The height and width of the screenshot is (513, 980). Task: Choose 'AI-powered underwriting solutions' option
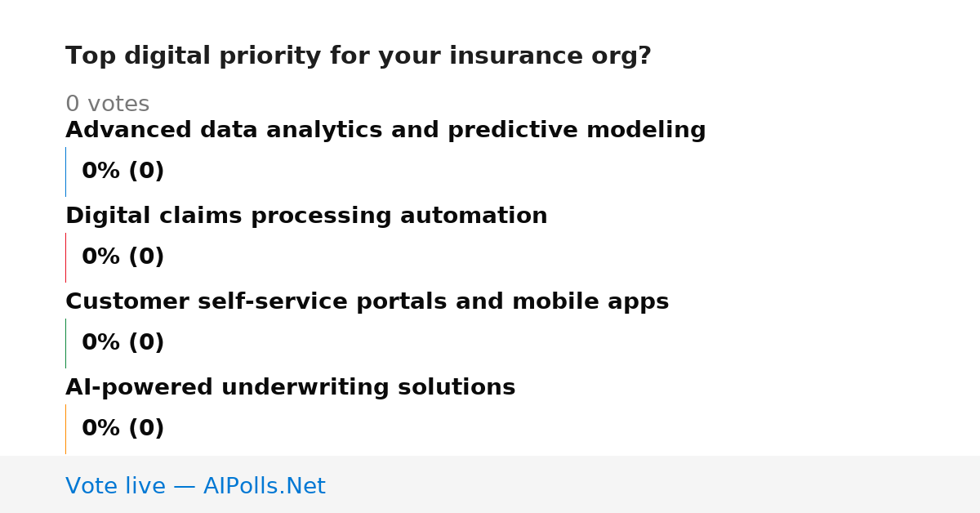(290, 388)
